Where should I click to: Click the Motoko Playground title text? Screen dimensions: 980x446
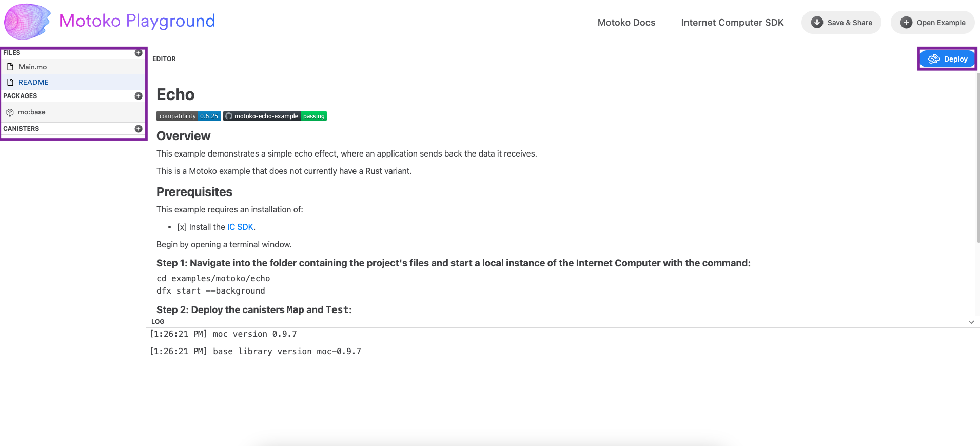click(137, 21)
